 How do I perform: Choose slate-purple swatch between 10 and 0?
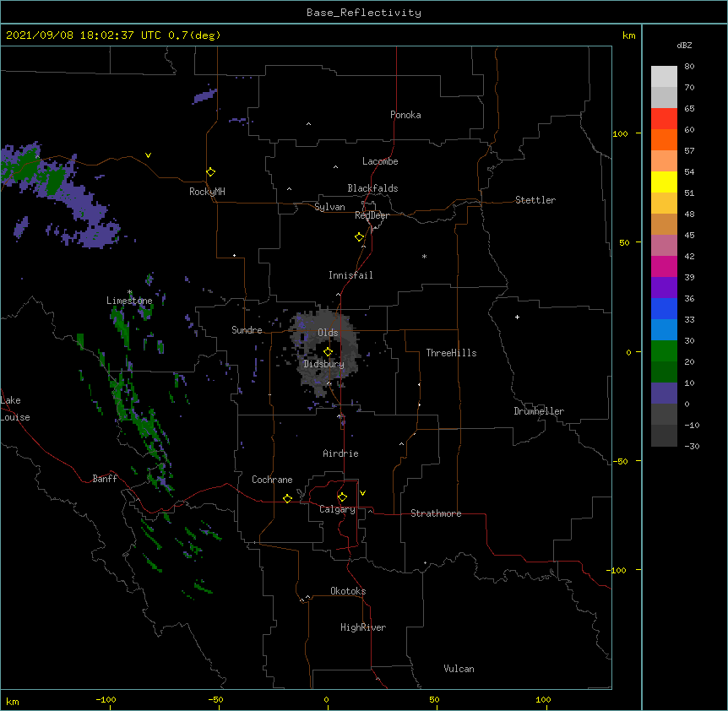(664, 393)
